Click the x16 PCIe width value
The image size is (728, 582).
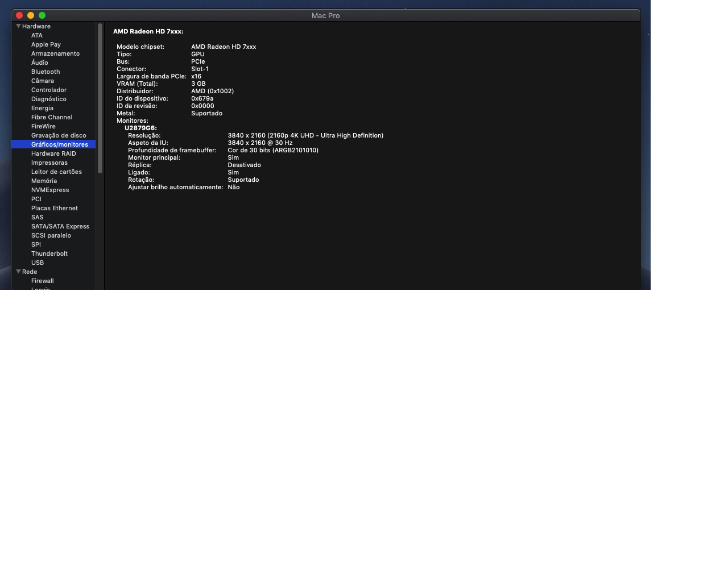point(196,76)
